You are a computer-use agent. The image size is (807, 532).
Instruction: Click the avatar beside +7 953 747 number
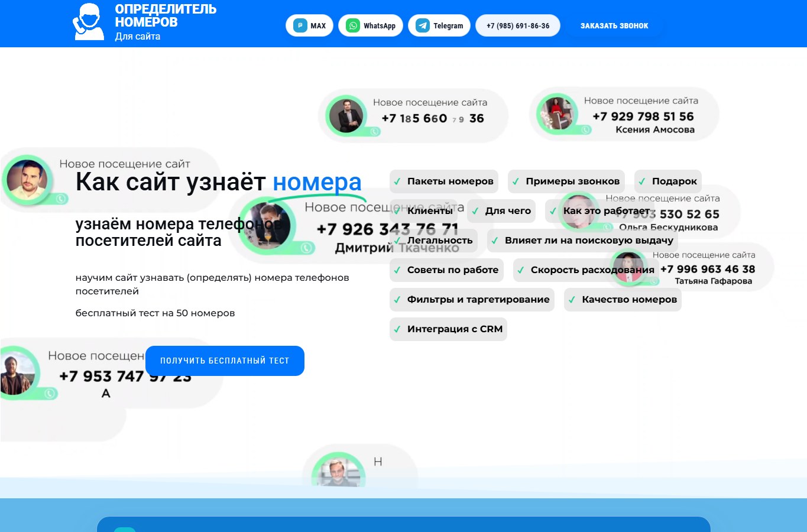15,373
